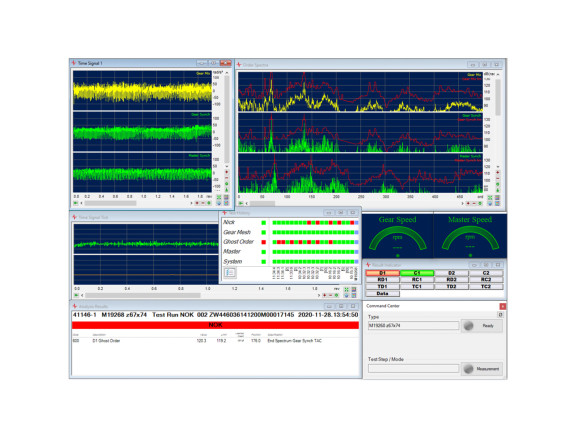Click green triangle icon beside Order Spectra vertical axis

click(497, 190)
